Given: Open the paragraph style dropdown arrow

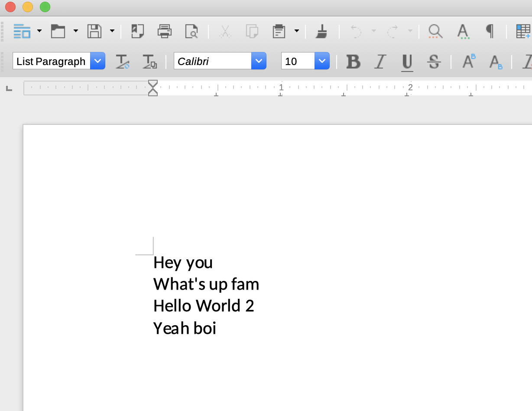Looking at the screenshot, I should tap(97, 61).
